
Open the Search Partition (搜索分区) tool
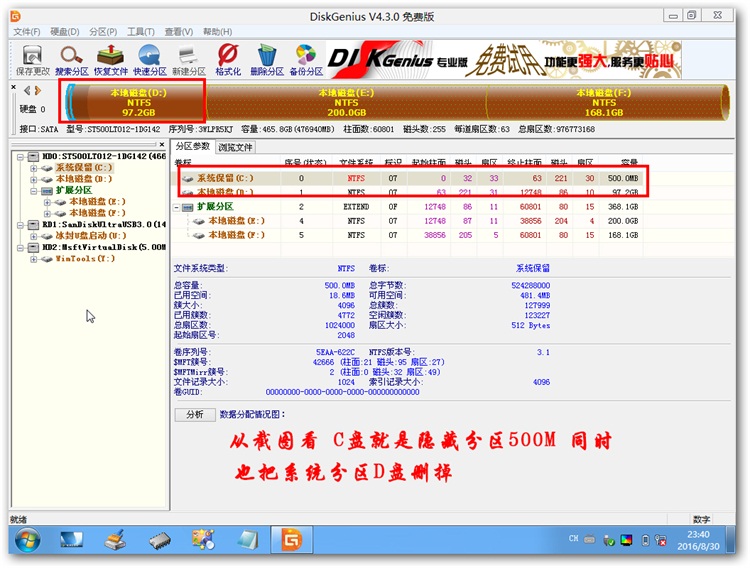(x=72, y=60)
